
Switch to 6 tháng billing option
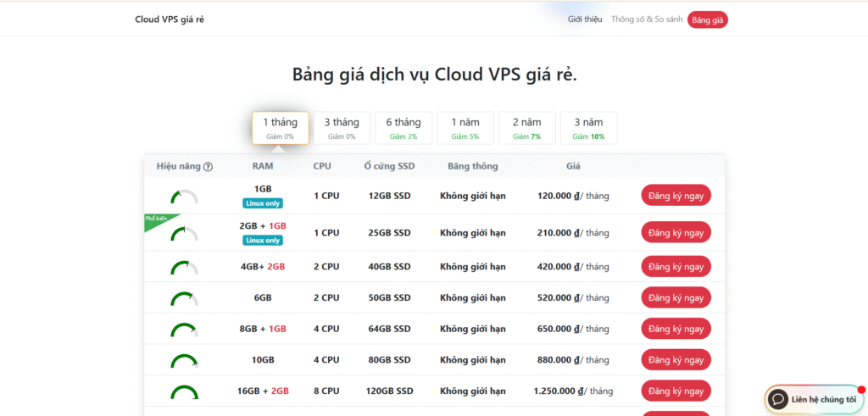[403, 128]
